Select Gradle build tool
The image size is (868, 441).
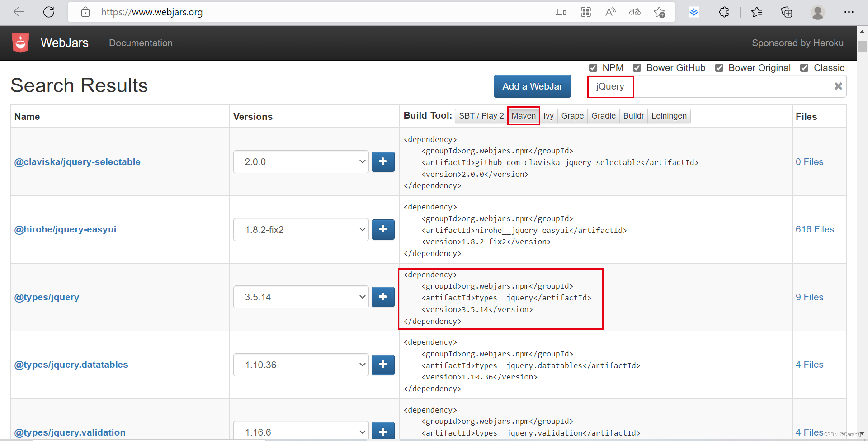[604, 116]
